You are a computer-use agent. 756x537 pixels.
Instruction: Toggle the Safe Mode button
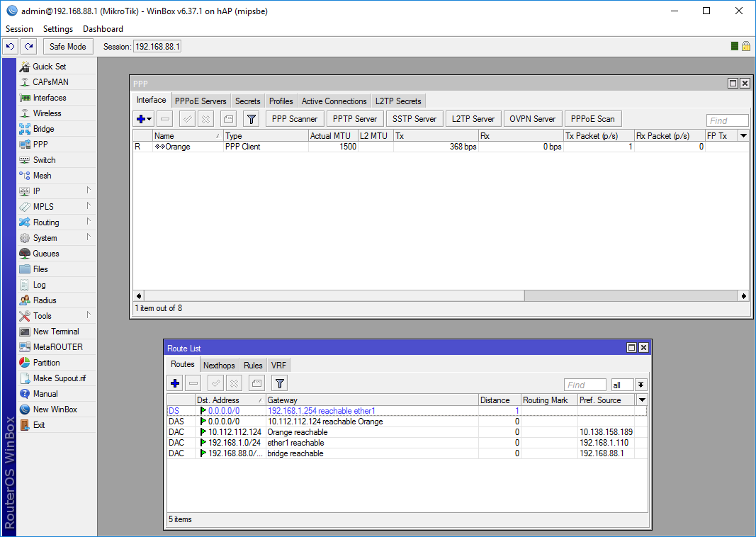pos(68,46)
